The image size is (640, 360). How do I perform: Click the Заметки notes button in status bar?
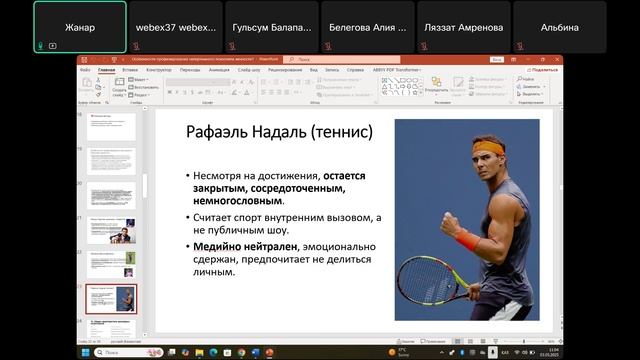point(405,341)
